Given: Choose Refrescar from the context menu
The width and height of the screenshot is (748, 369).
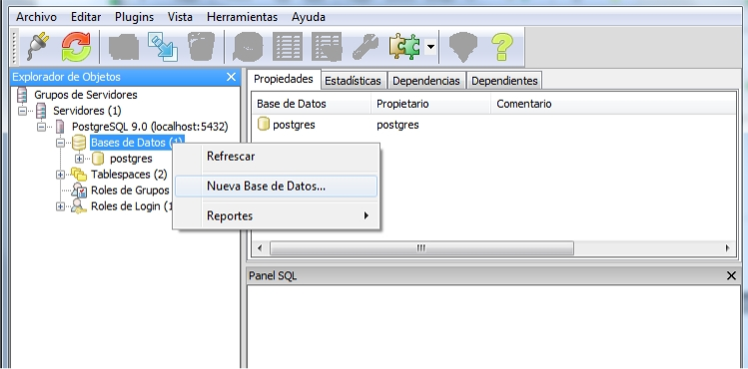Looking at the screenshot, I should [276, 156].
